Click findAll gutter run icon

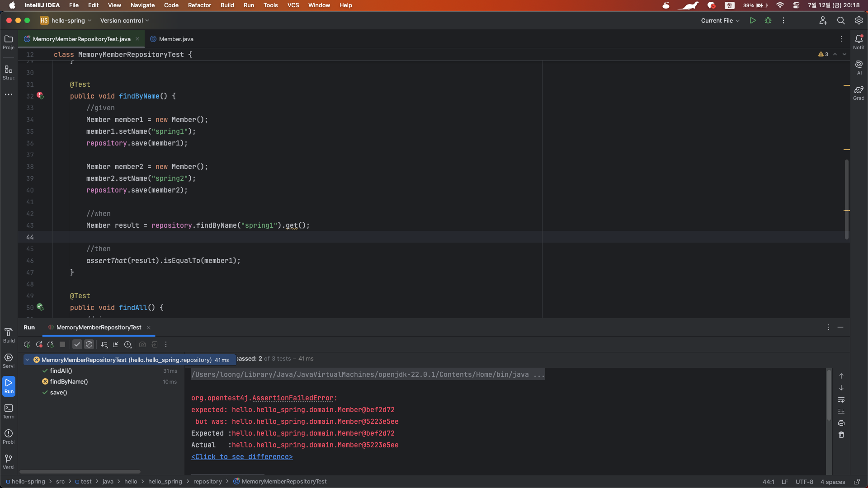click(x=40, y=307)
